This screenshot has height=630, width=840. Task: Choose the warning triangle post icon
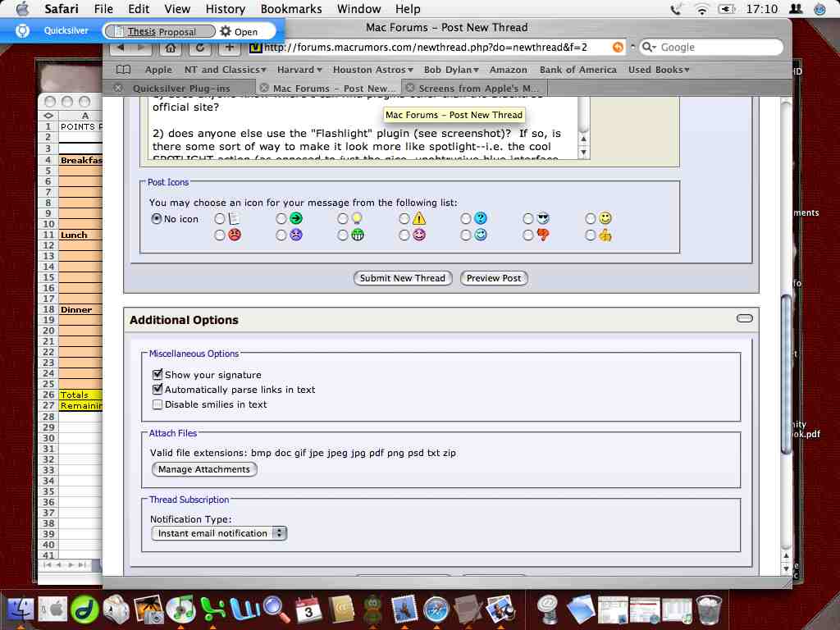pos(404,218)
